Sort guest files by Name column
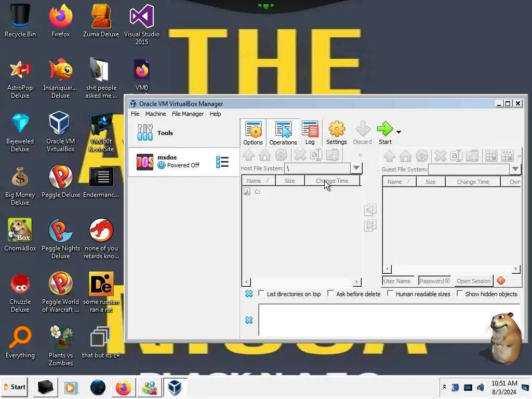 (400, 182)
